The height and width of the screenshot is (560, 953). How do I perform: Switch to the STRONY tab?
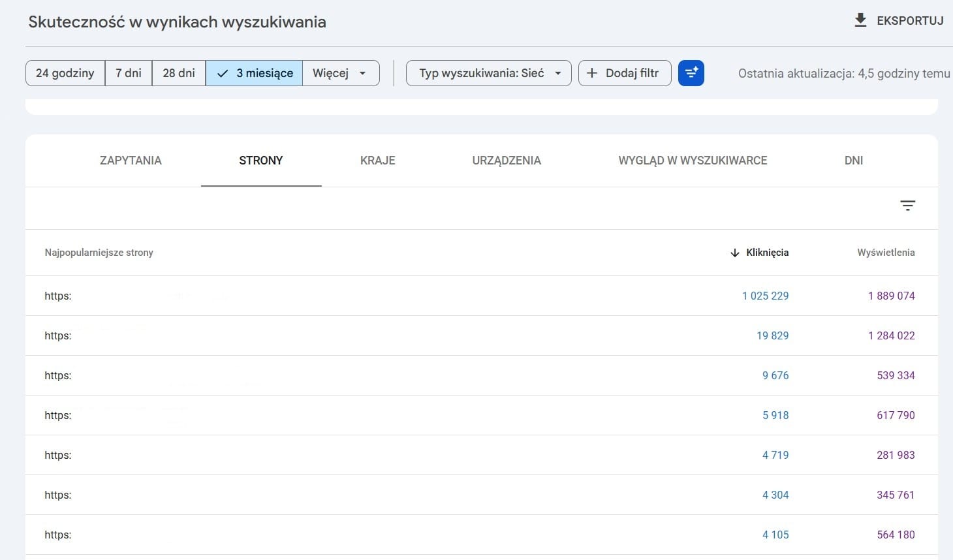click(x=261, y=161)
